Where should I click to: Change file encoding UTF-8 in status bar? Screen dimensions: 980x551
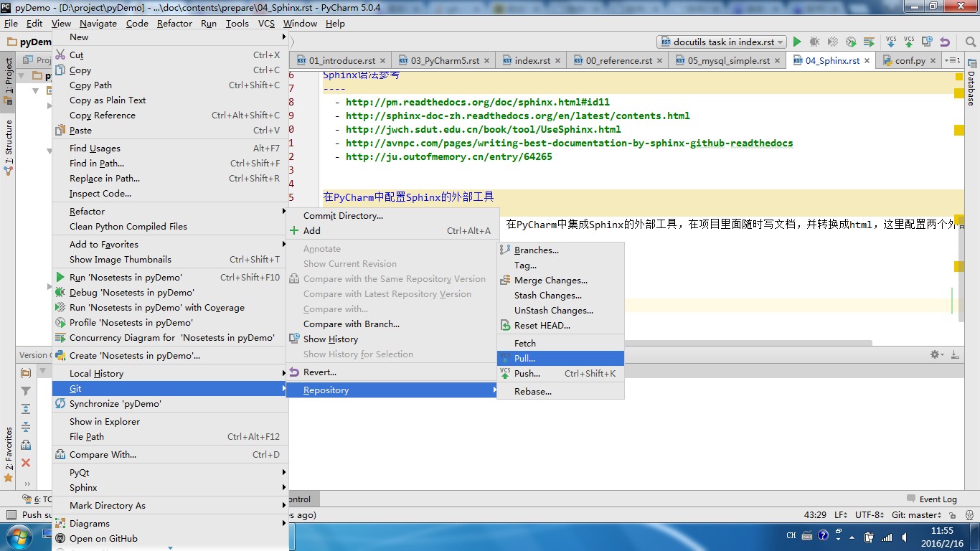[870, 515]
